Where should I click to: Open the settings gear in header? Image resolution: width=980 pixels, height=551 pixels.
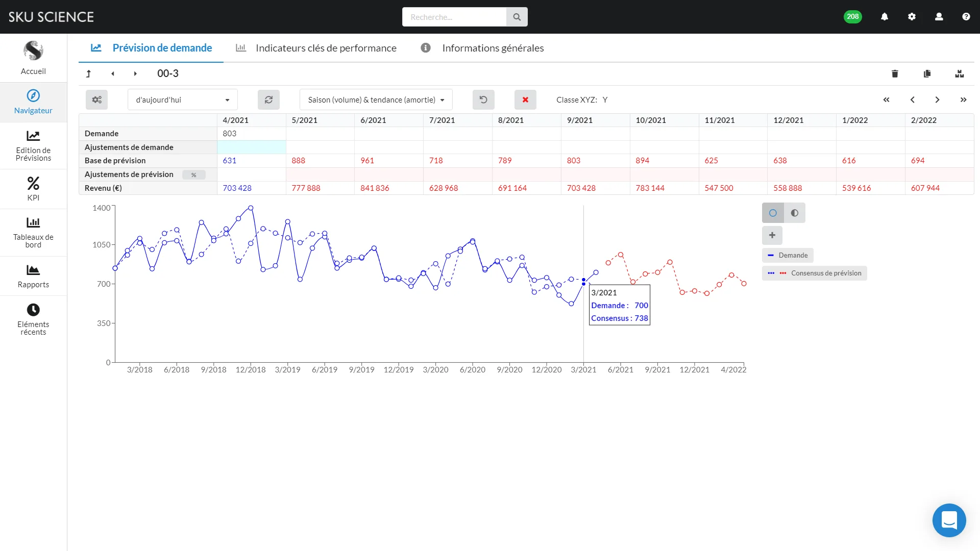click(x=912, y=17)
